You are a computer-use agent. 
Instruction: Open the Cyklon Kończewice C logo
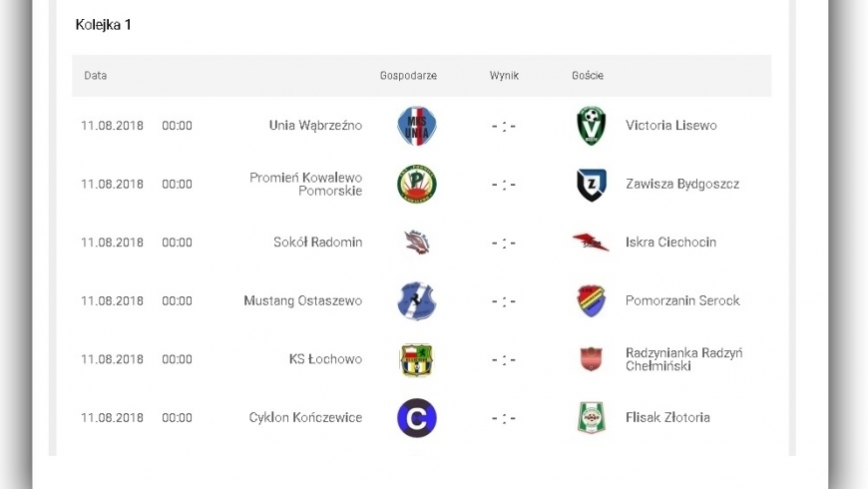coord(417,418)
